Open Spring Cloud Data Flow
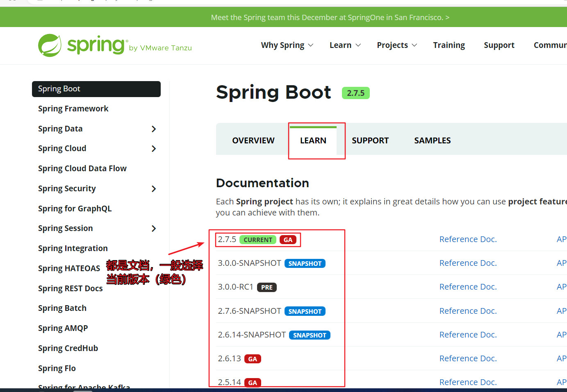567x392 pixels. [82, 168]
